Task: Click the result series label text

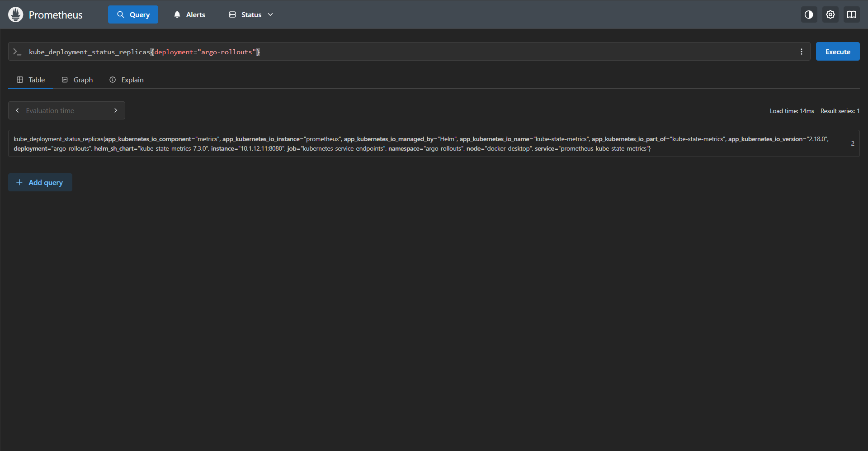Action: point(421,144)
